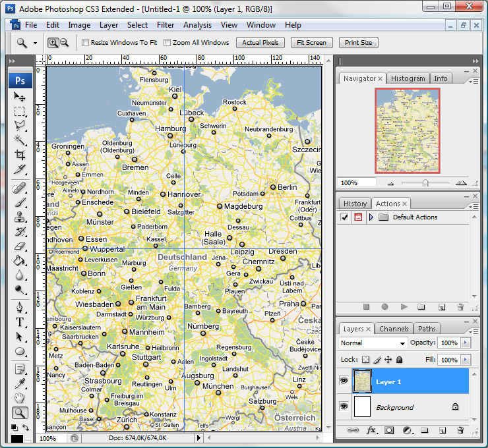Screen dimensions: 488x448
Task: Open status bar info popup arrow
Action: click(198, 438)
